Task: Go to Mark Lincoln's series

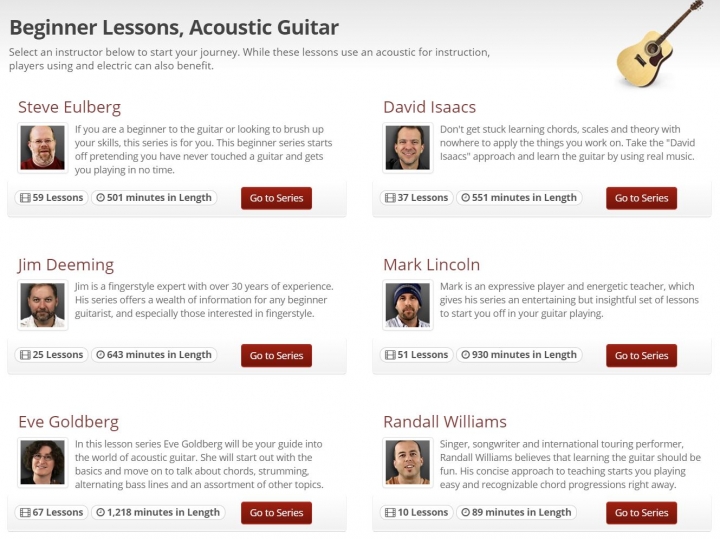Action: click(x=641, y=355)
